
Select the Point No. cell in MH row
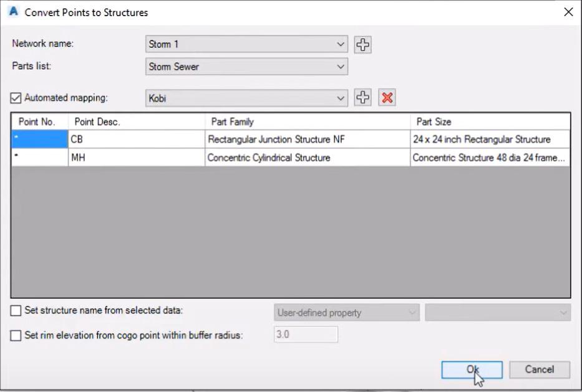coord(40,158)
